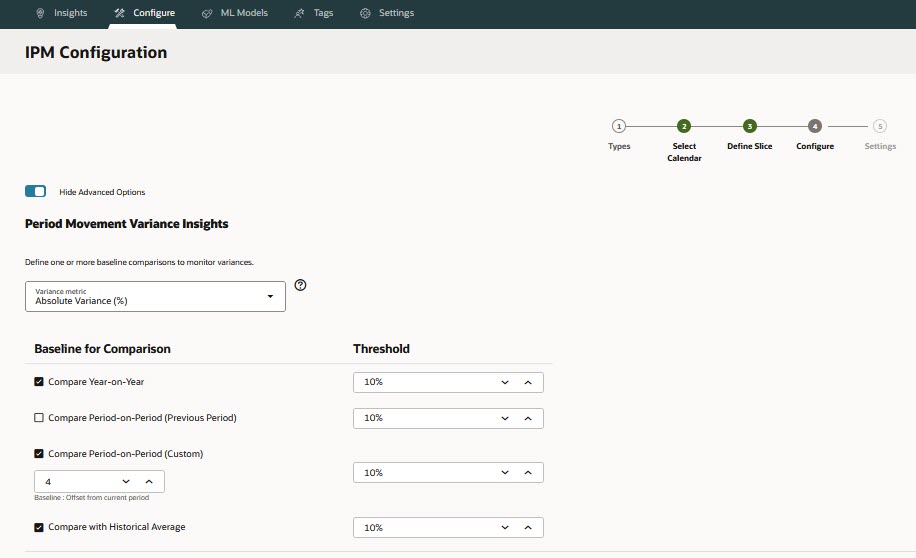The image size is (916, 558).
Task: Click the Threshold column header
Action: pyautogui.click(x=381, y=349)
